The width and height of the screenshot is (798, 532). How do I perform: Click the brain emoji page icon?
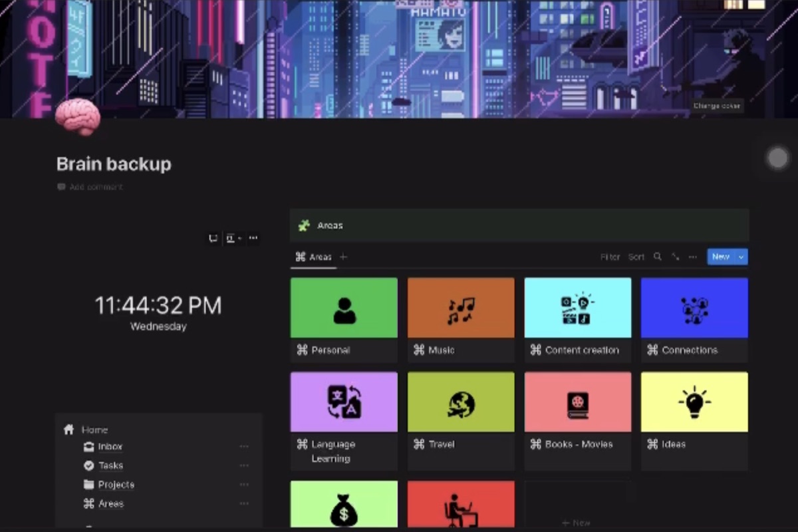pos(78,116)
